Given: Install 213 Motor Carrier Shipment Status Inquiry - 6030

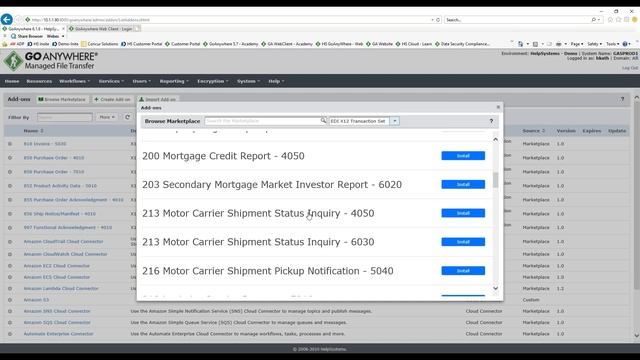Looking at the screenshot, I should pos(463,242).
